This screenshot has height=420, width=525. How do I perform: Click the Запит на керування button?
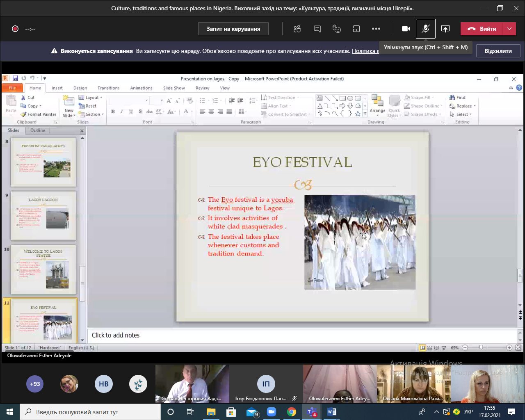point(233,29)
